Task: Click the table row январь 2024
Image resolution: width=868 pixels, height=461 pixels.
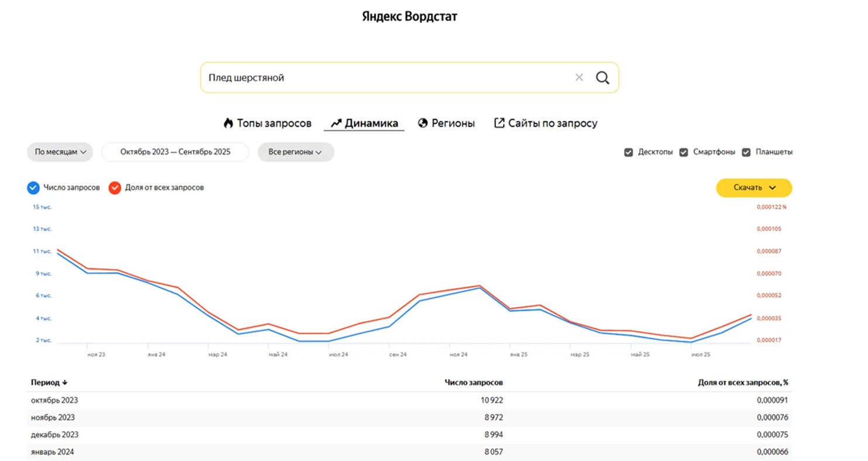Action: 409,452
